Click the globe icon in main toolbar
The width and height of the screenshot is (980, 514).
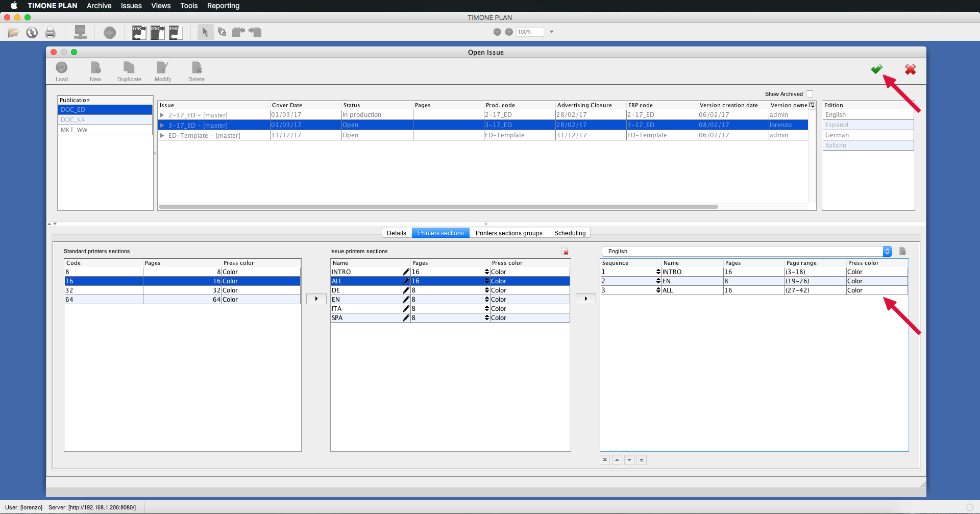pyautogui.click(x=32, y=33)
